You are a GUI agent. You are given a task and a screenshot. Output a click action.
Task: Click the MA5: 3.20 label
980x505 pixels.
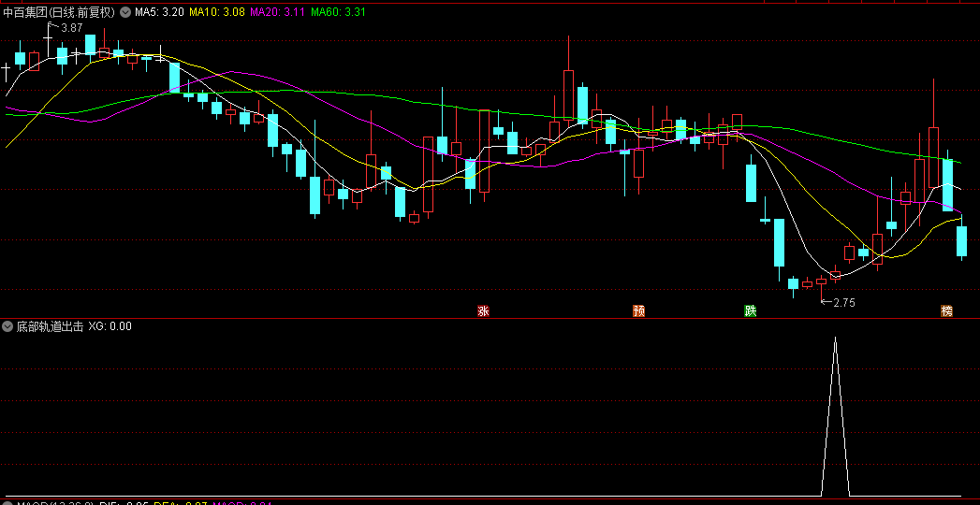(159, 12)
